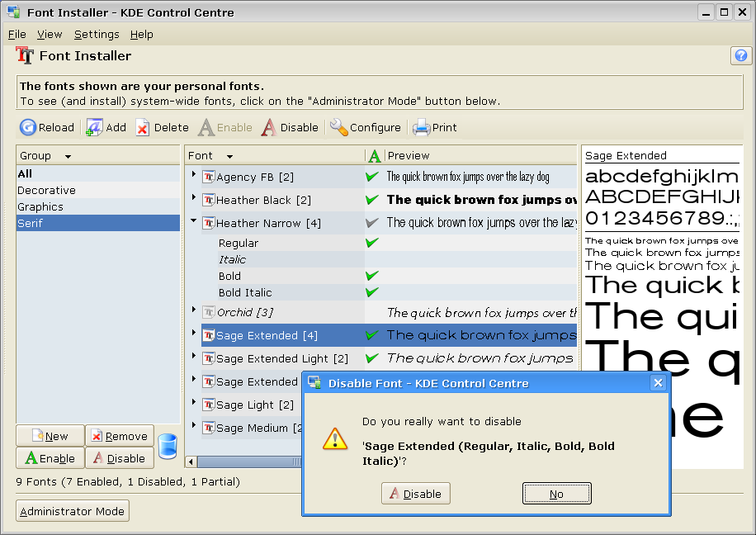Expand the Agency FB font family

point(194,174)
